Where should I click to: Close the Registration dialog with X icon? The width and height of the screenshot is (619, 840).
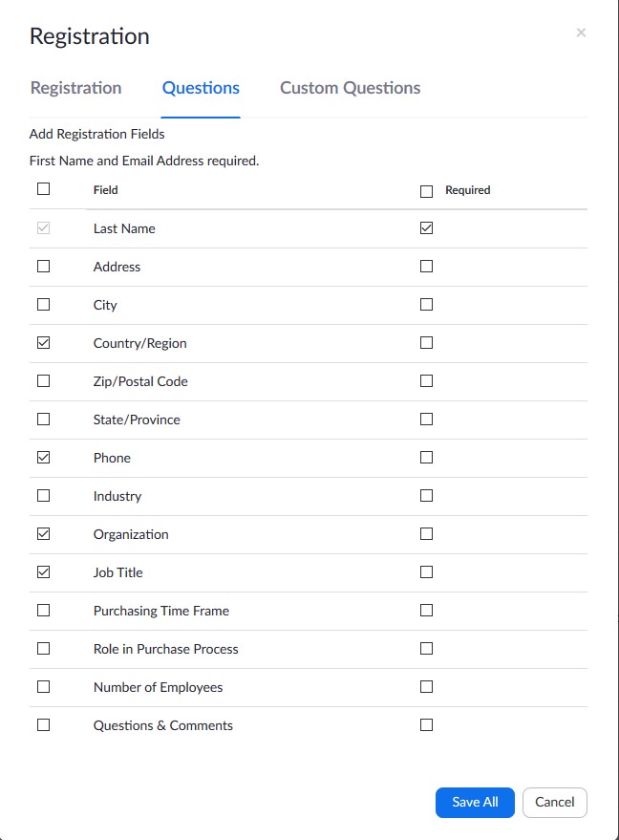tap(581, 33)
